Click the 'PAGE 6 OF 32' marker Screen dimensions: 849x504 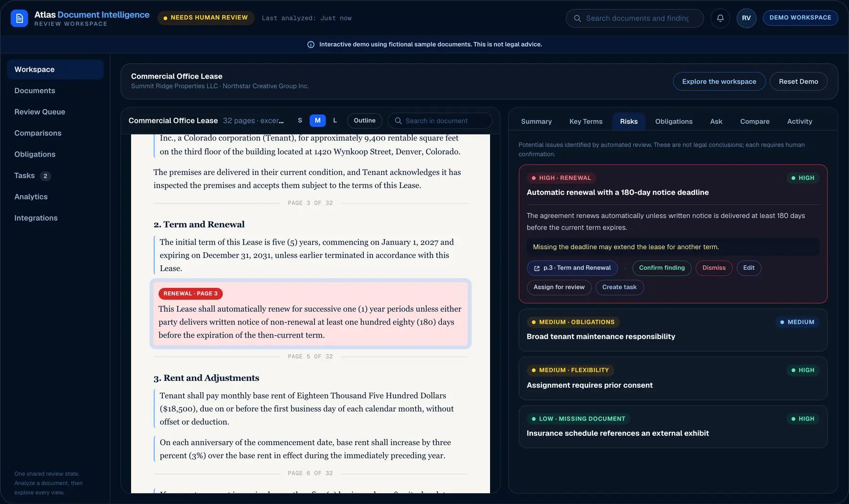(x=310, y=473)
